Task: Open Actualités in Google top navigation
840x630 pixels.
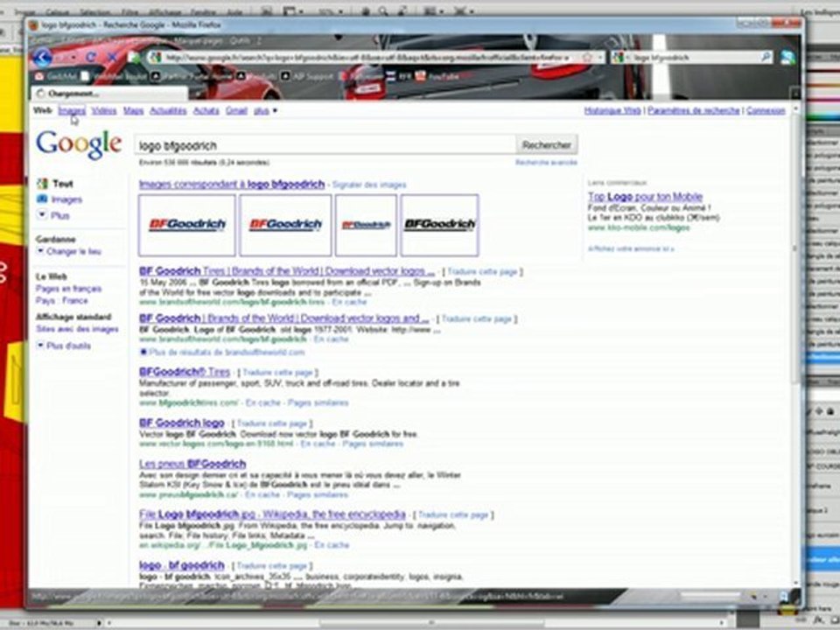Action: pyautogui.click(x=168, y=111)
